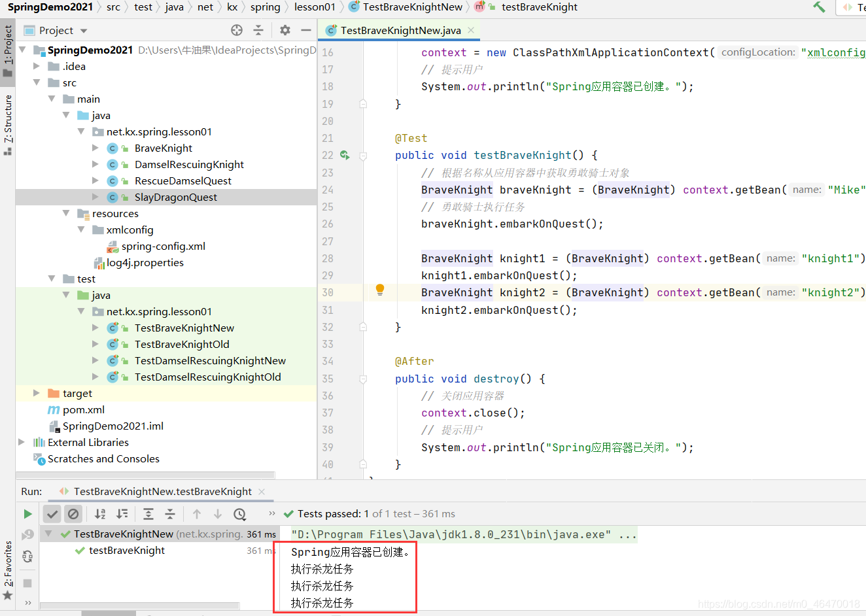Viewport: 866px width, 616px height.
Task: Click horizontal scrollbar of test results tree
Action: coord(140,606)
